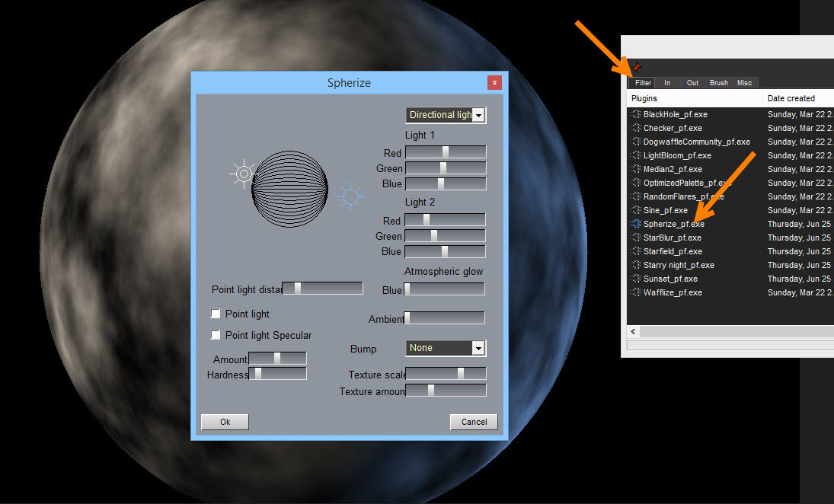
Task: Select the Out tab
Action: coord(692,82)
